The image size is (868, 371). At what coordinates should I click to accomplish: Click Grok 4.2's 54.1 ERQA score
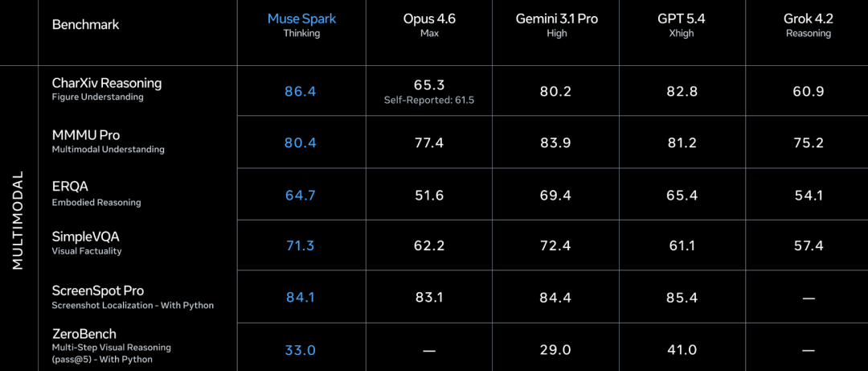tap(809, 196)
